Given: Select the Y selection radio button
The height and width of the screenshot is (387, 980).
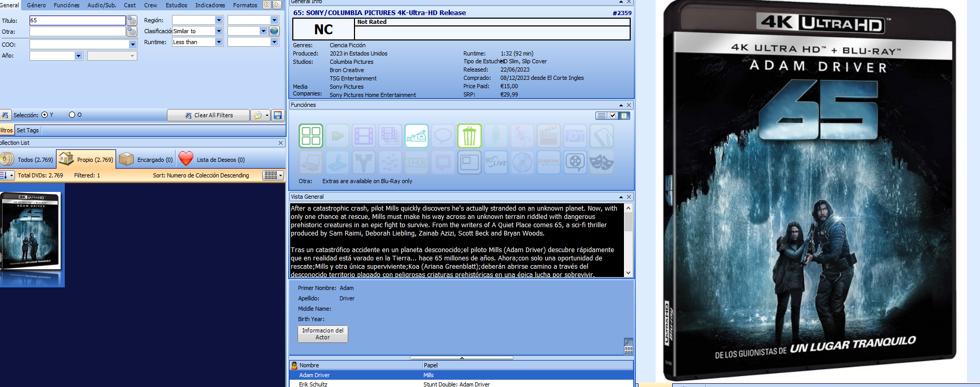Looking at the screenshot, I should point(45,115).
